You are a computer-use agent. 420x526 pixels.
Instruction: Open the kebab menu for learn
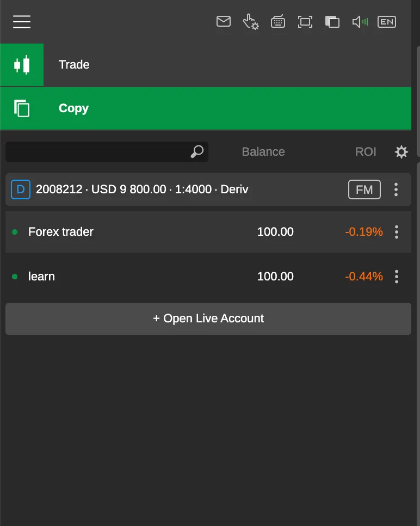click(x=397, y=276)
